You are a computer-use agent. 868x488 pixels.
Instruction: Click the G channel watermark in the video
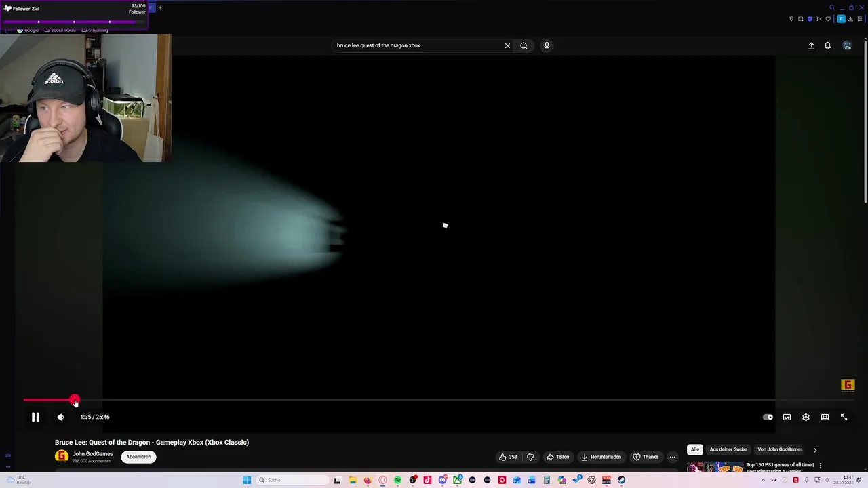pos(848,385)
